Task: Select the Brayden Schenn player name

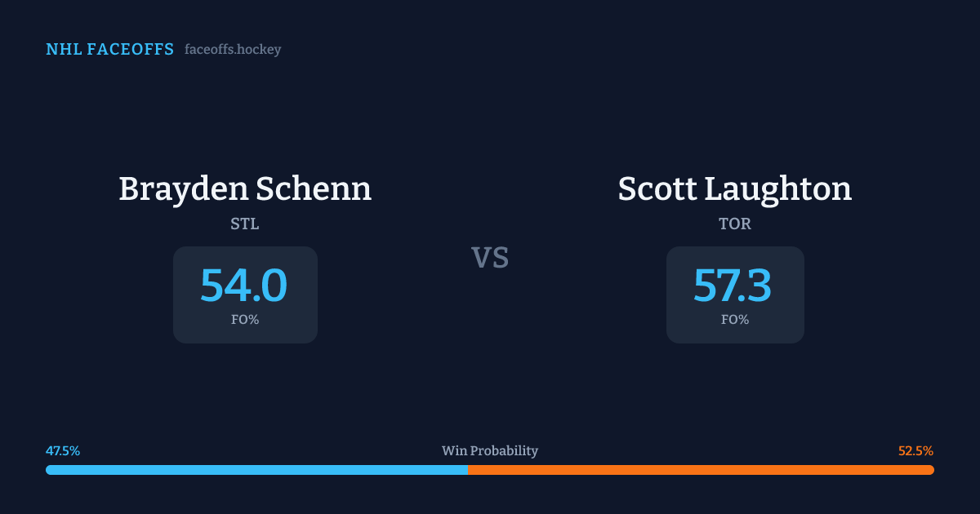Action: [245, 188]
